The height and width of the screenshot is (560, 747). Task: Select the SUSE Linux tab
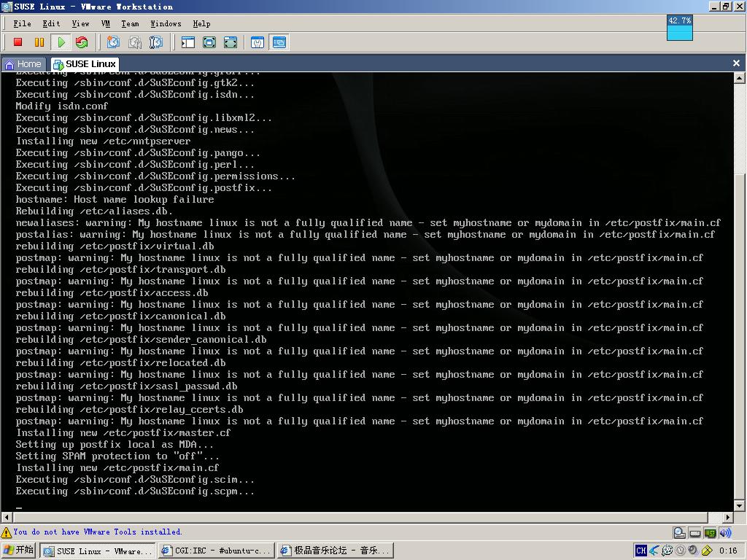click(85, 64)
